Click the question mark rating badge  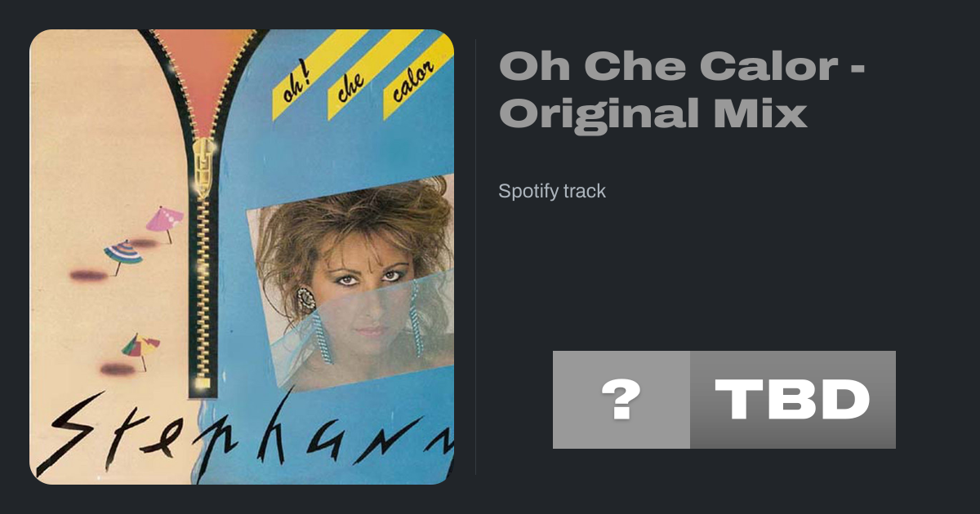[621, 400]
